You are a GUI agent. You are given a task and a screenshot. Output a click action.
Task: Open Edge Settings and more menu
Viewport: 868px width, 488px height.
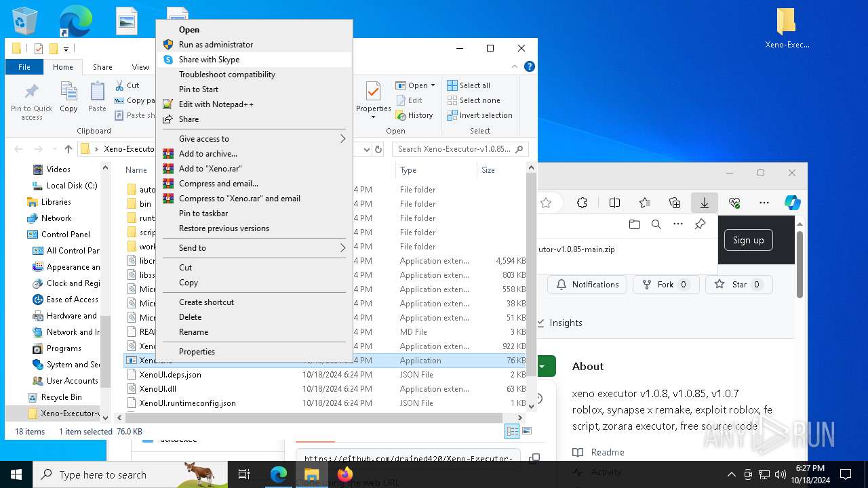[x=764, y=203]
